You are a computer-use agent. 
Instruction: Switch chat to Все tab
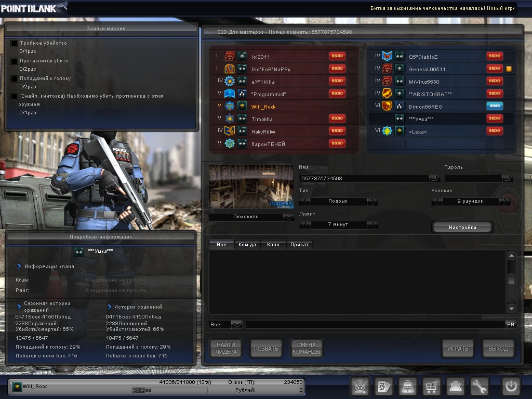[221, 245]
